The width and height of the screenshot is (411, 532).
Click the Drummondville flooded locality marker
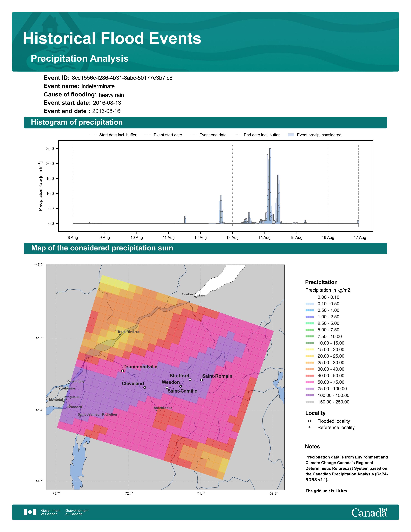123,371
